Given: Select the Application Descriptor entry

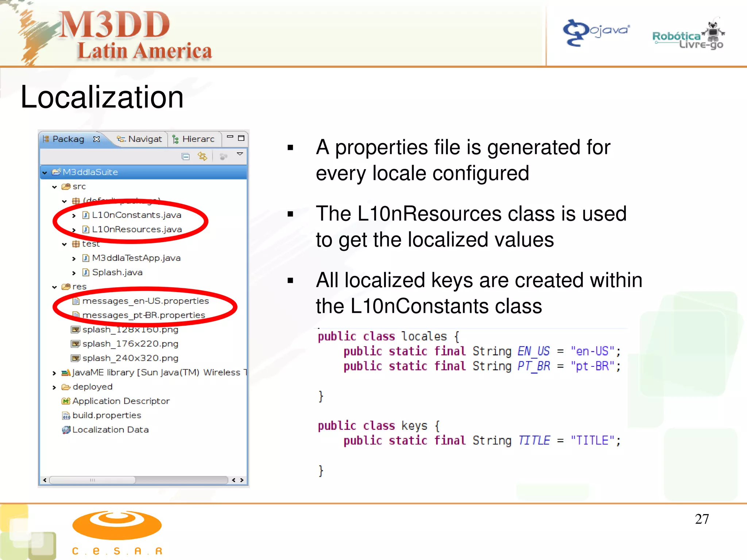Looking at the screenshot, I should [x=121, y=401].
